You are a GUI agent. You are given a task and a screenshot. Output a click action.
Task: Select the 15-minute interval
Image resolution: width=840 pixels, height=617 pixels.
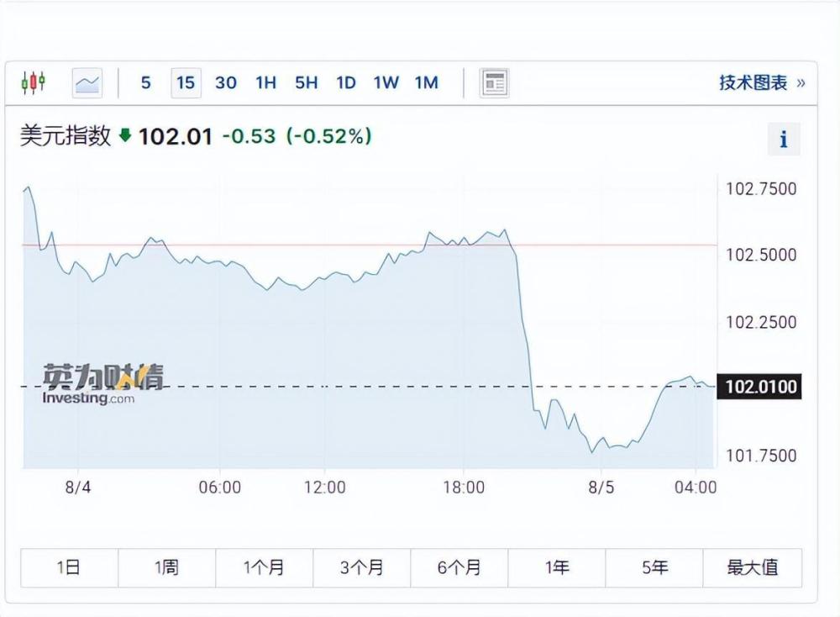pyautogui.click(x=186, y=82)
